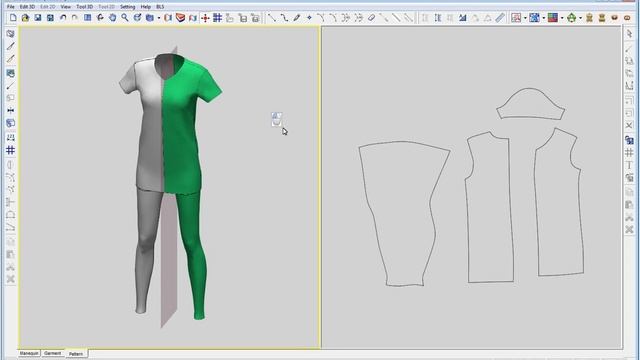Open the Edit 3D menu

pos(27,7)
